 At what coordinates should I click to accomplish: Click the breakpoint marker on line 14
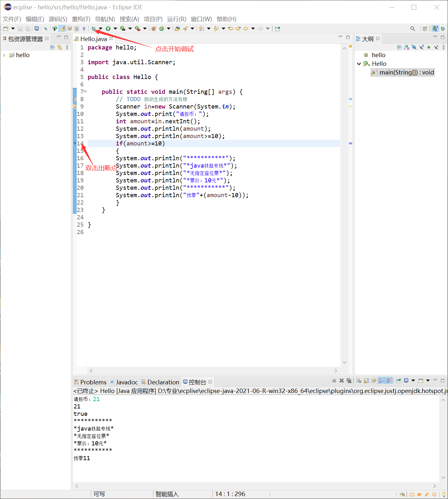(75, 144)
